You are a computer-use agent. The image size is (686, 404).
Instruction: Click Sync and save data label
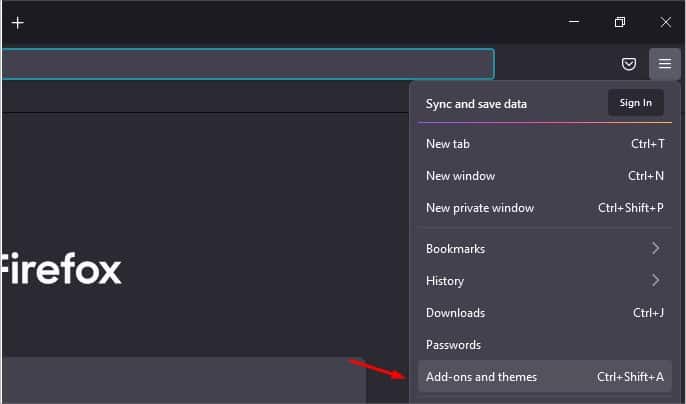[476, 104]
